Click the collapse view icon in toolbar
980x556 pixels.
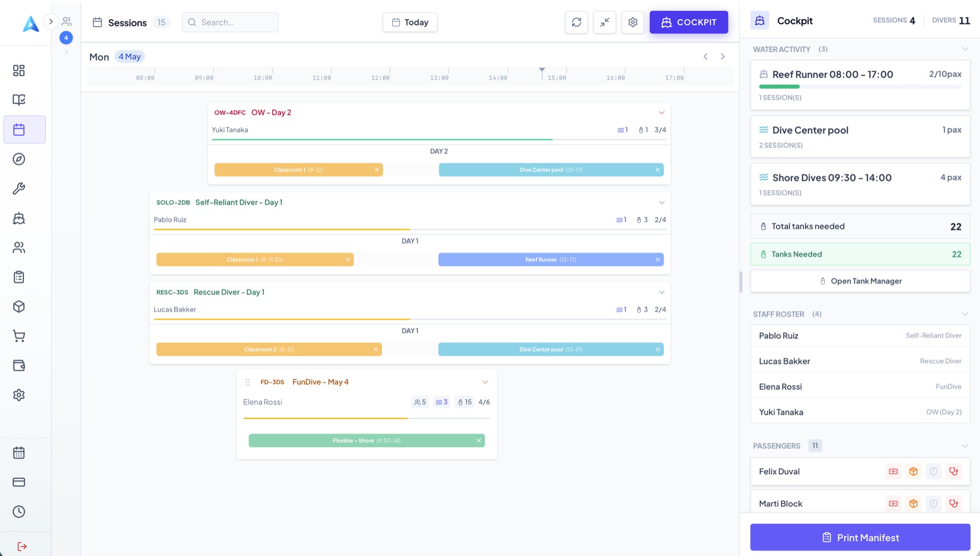coord(605,22)
